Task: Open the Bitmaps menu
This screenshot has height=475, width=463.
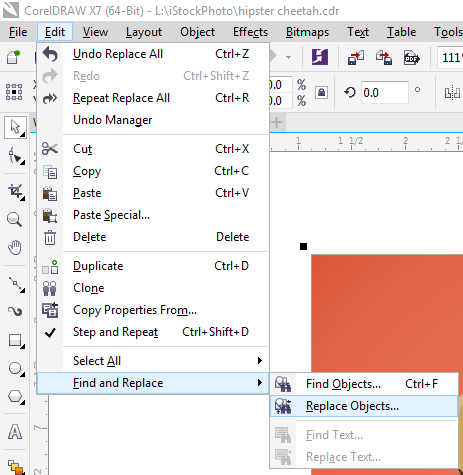Action: click(x=307, y=32)
